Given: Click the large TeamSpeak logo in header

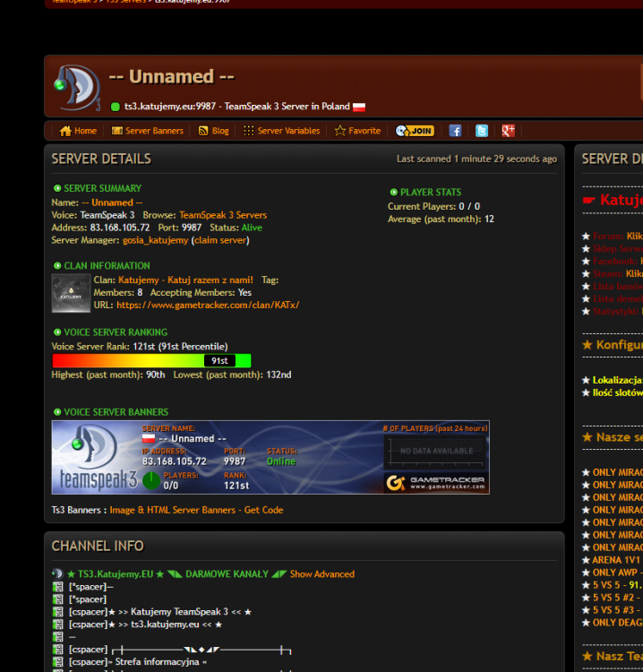Looking at the screenshot, I should (x=78, y=88).
